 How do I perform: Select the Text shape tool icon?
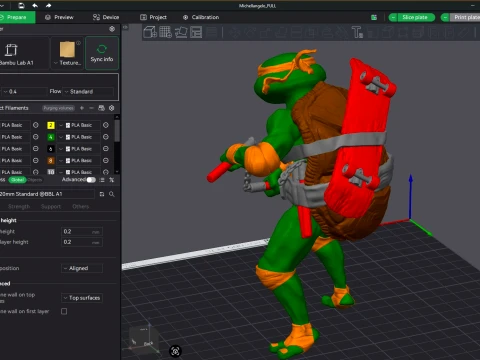tap(357, 32)
